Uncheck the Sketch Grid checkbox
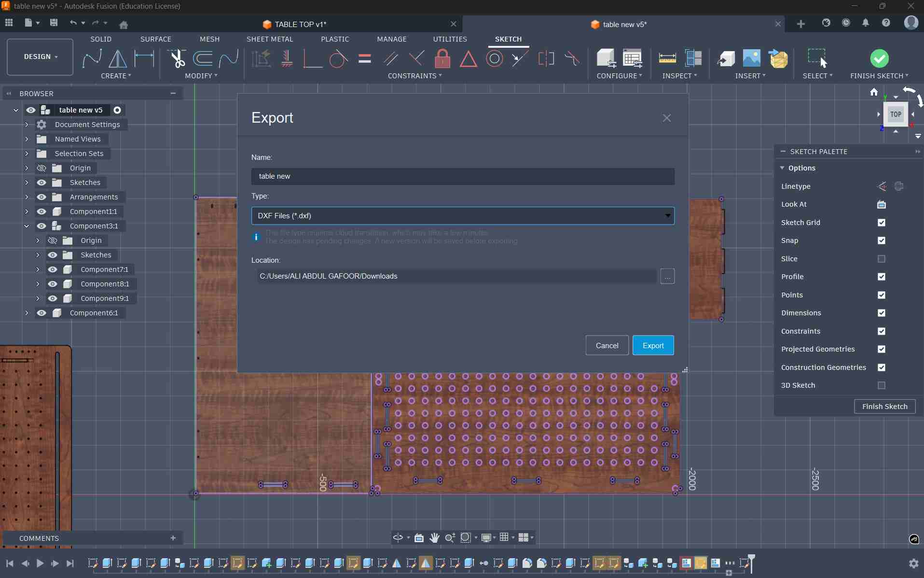 click(x=881, y=223)
